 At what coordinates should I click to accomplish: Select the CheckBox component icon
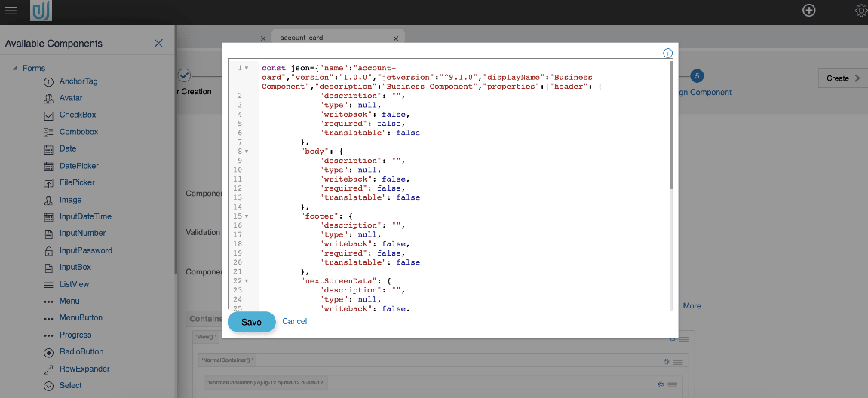[48, 115]
